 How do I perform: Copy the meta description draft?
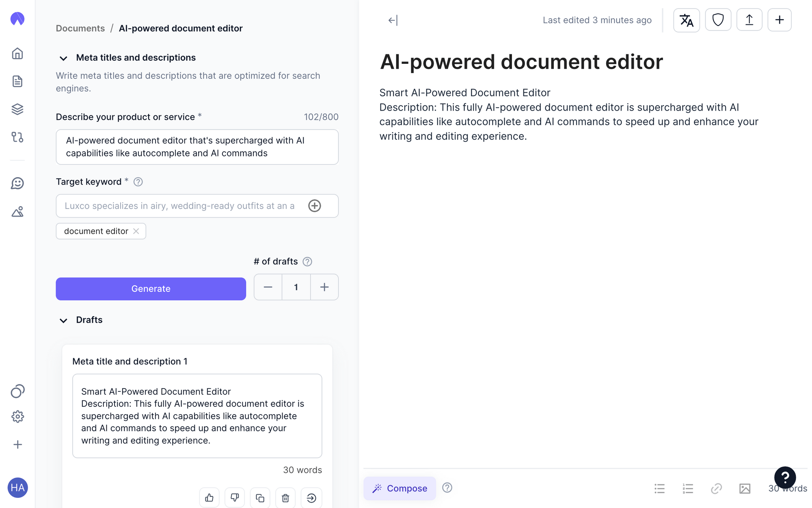coord(260,497)
